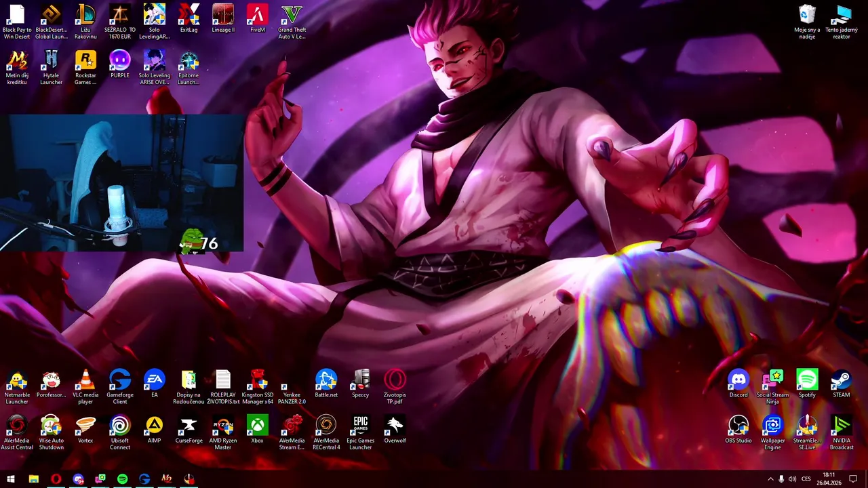Screen dimensions: 868x488
Task: Launch the Epic Games Launcher shortcut
Action: point(361,432)
